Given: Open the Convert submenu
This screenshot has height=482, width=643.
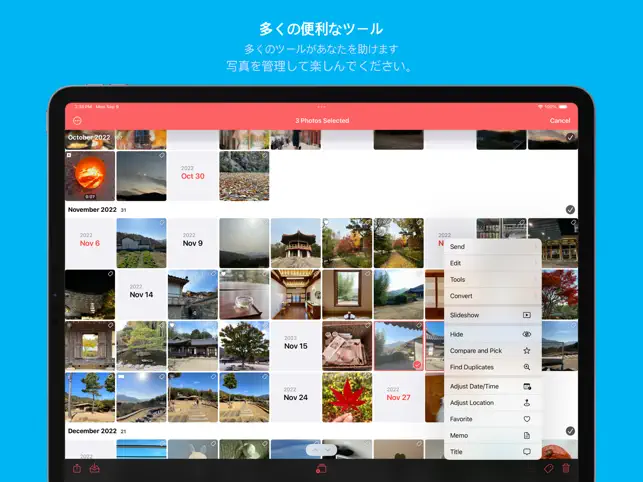Looking at the screenshot, I should (493, 296).
